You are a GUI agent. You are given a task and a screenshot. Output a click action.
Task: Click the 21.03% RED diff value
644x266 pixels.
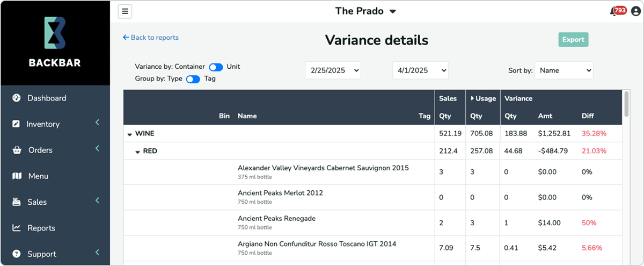click(594, 151)
